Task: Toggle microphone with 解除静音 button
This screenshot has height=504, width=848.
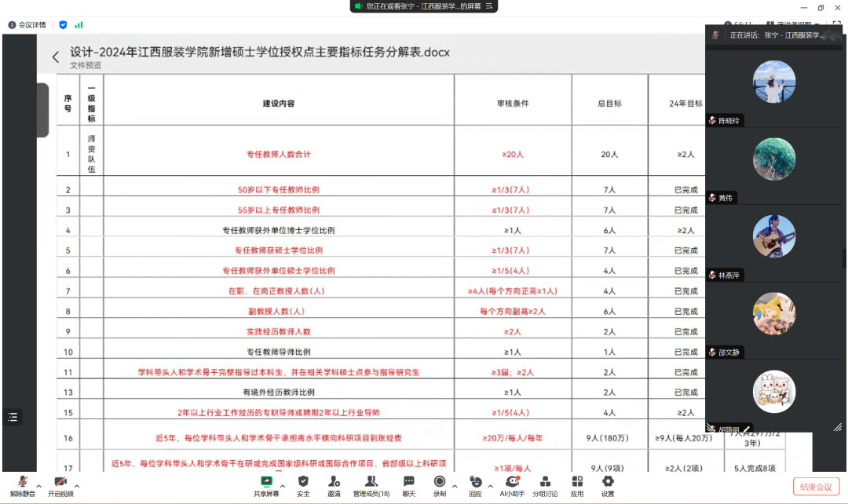Action: [x=22, y=485]
